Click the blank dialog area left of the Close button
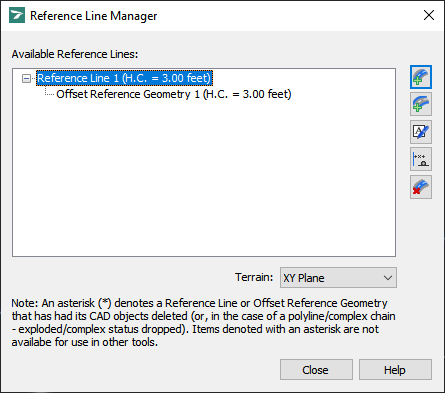The image size is (445, 393). point(143,370)
